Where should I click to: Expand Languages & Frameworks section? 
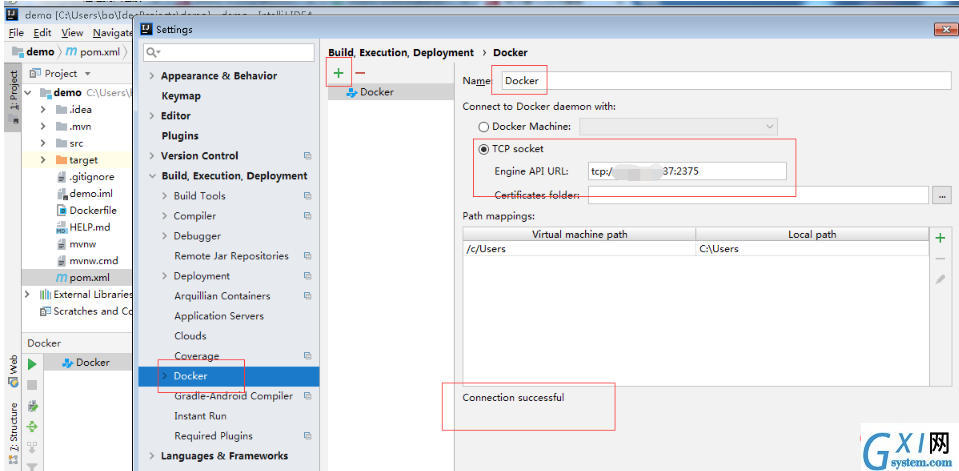pyautogui.click(x=152, y=456)
